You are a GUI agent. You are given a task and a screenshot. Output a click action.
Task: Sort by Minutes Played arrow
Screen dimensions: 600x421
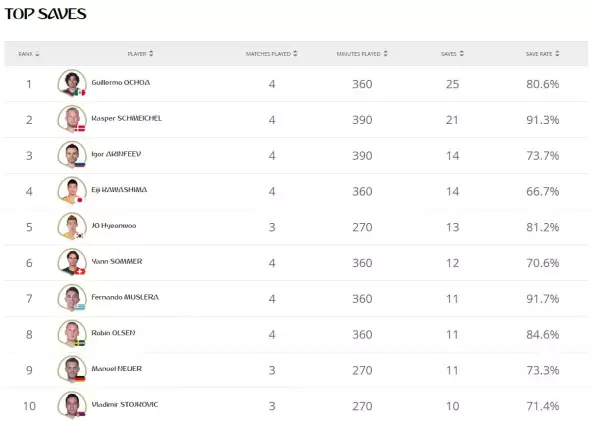coord(385,54)
